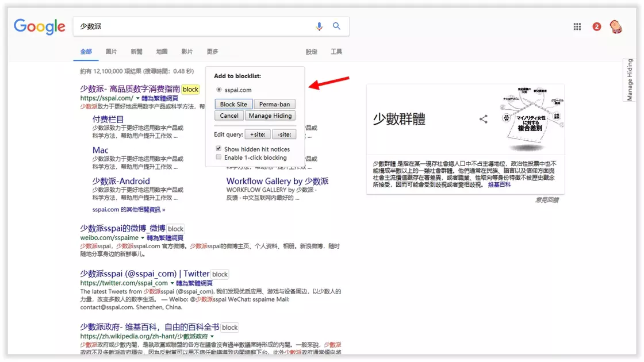Expand dropdown arrow beside weibo.com/sspaime URL
644x362 pixels.
(x=143, y=237)
